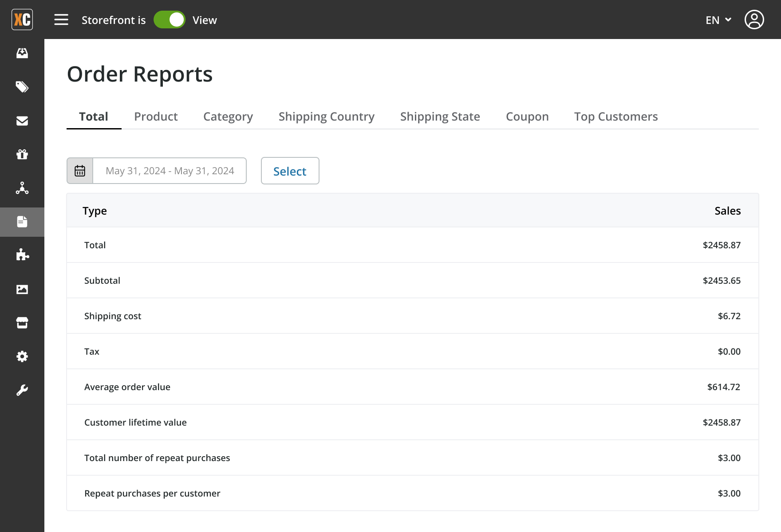781x532 pixels.
Task: Open the Tools wrench icon
Action: pyautogui.click(x=22, y=390)
